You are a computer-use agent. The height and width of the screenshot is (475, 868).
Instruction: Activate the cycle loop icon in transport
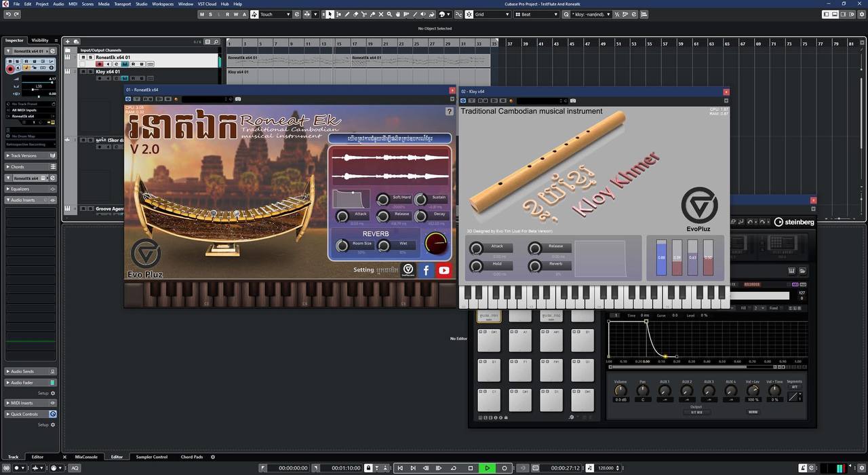[x=454, y=468]
